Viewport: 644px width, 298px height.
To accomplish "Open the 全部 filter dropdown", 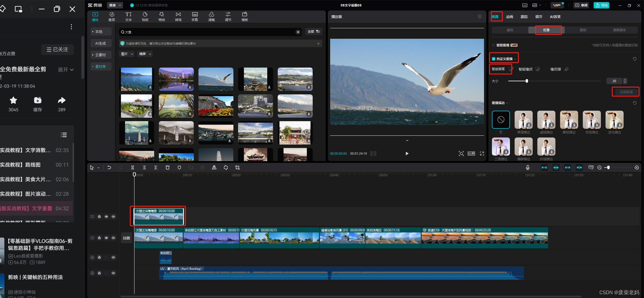I will pyautogui.click(x=314, y=31).
